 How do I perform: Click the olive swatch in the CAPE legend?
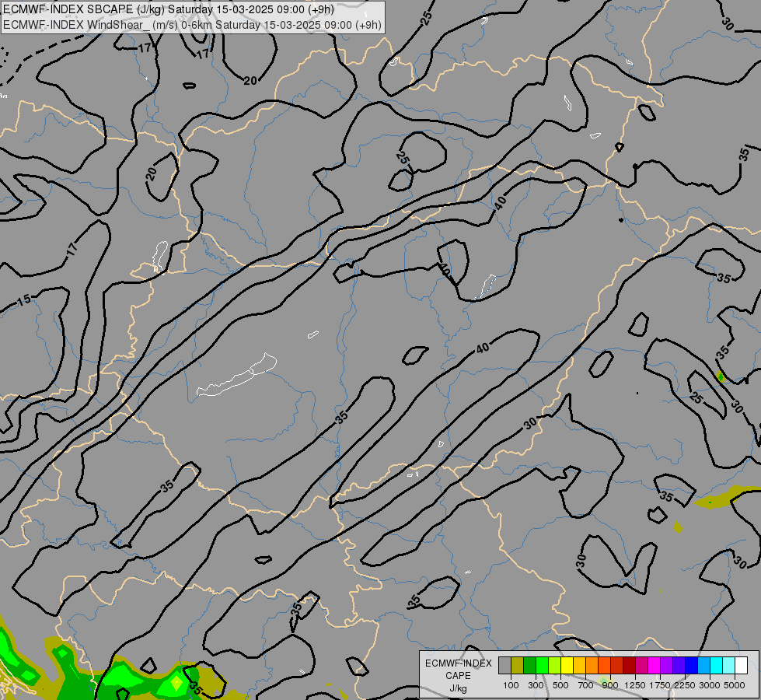517,665
